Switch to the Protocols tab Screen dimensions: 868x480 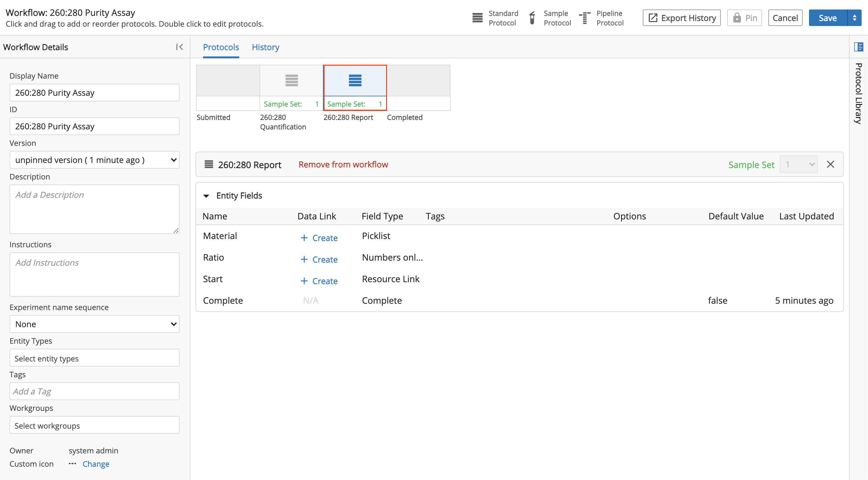point(221,47)
